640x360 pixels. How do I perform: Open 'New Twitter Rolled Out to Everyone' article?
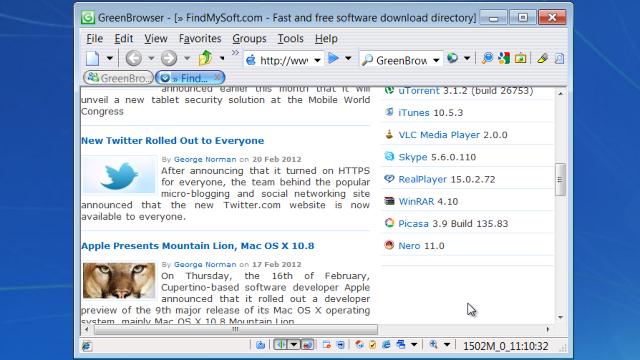click(173, 141)
